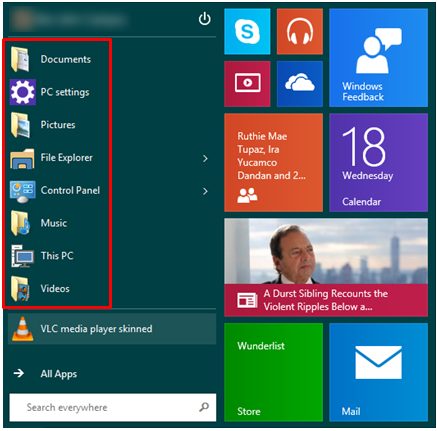Open the Calendar tile showing 18 Wednesday
This screenshot has height=431, width=437.
tap(378, 162)
